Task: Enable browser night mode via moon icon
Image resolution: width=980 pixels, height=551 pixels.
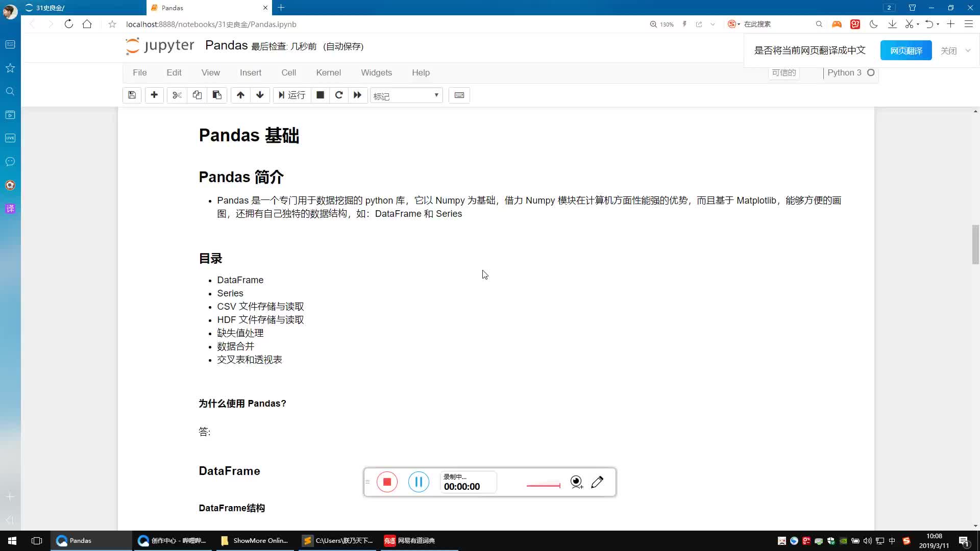Action: [x=873, y=24]
